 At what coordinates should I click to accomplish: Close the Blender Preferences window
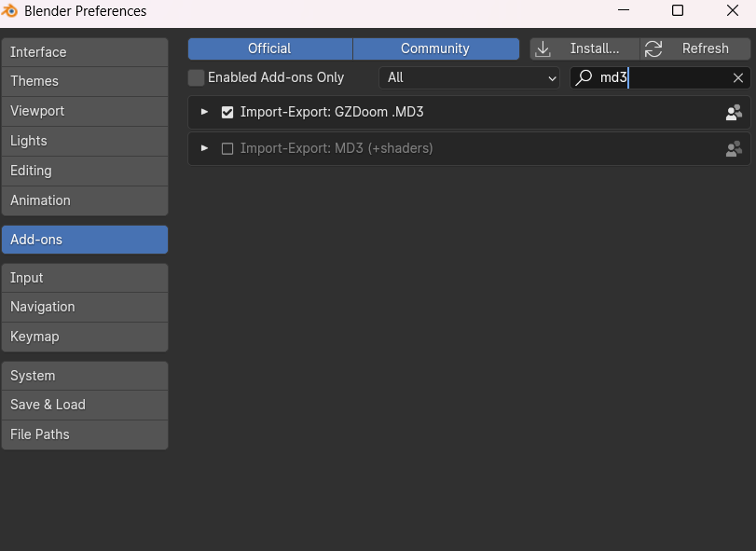coord(733,10)
